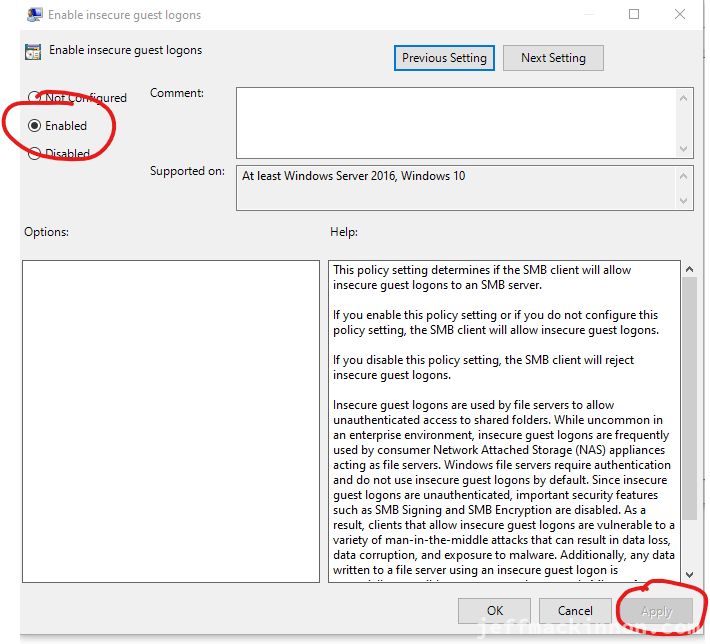The width and height of the screenshot is (710, 644).
Task: Select the Not Configured radio button
Action: (x=35, y=98)
